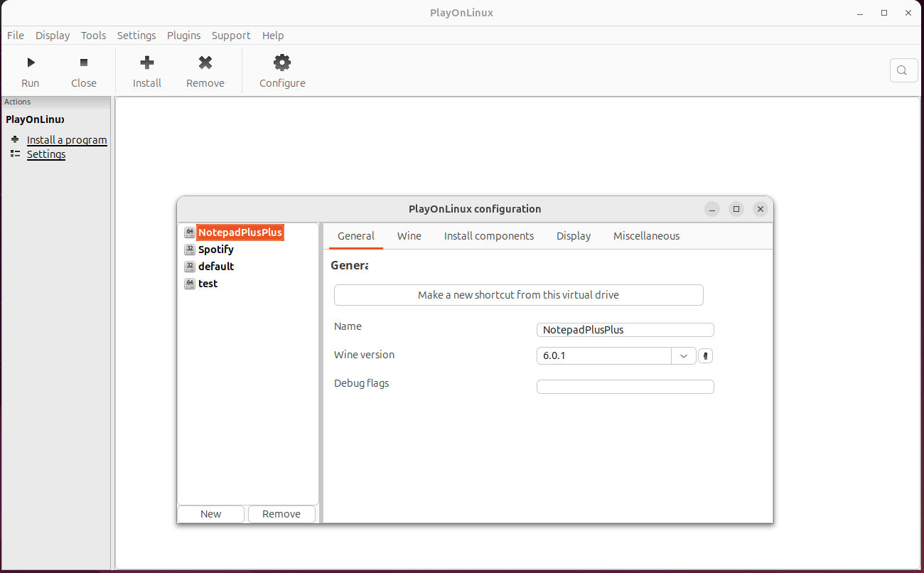Select the test virtual drive

208,284
